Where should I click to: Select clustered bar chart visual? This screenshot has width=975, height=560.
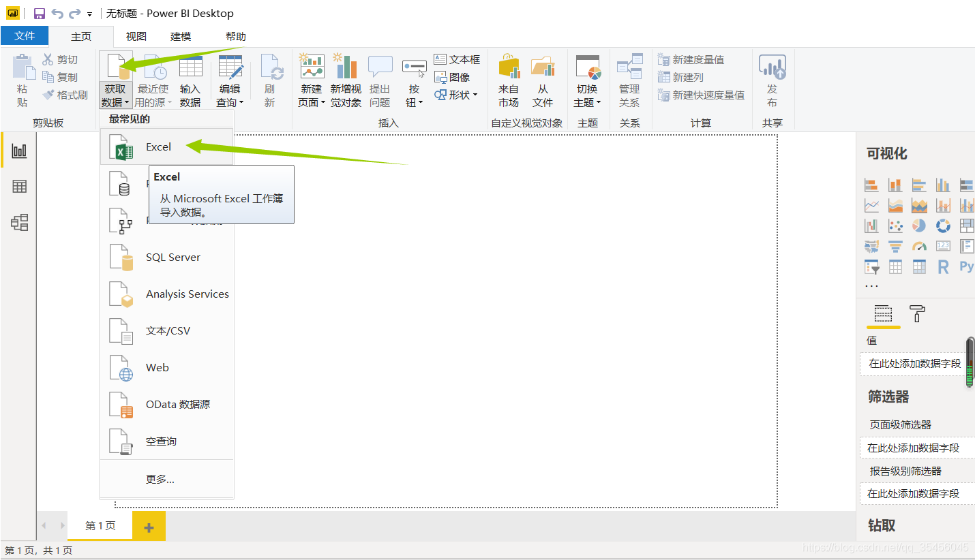point(919,185)
